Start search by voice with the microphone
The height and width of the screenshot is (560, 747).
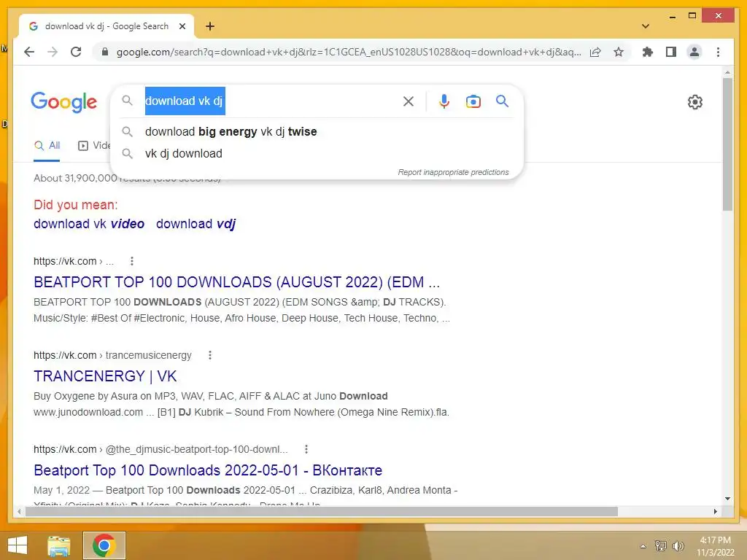pos(444,101)
